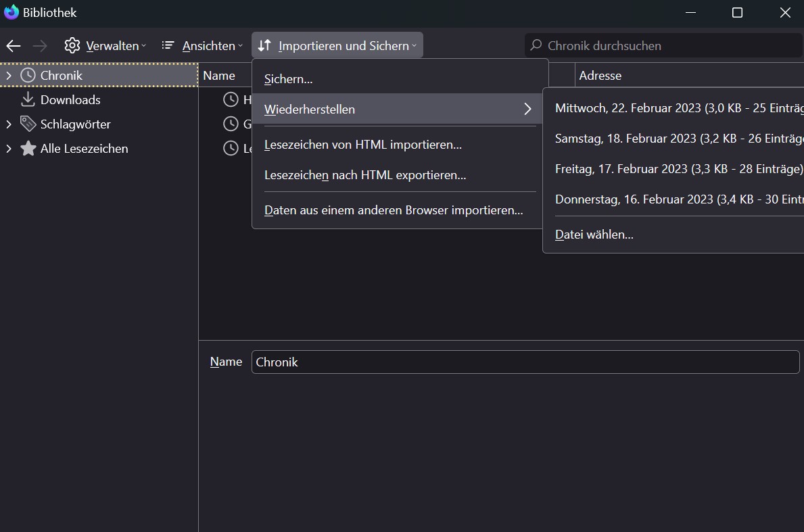
Task: Select Lesezeichen nach HTML exportieren
Action: [365, 175]
